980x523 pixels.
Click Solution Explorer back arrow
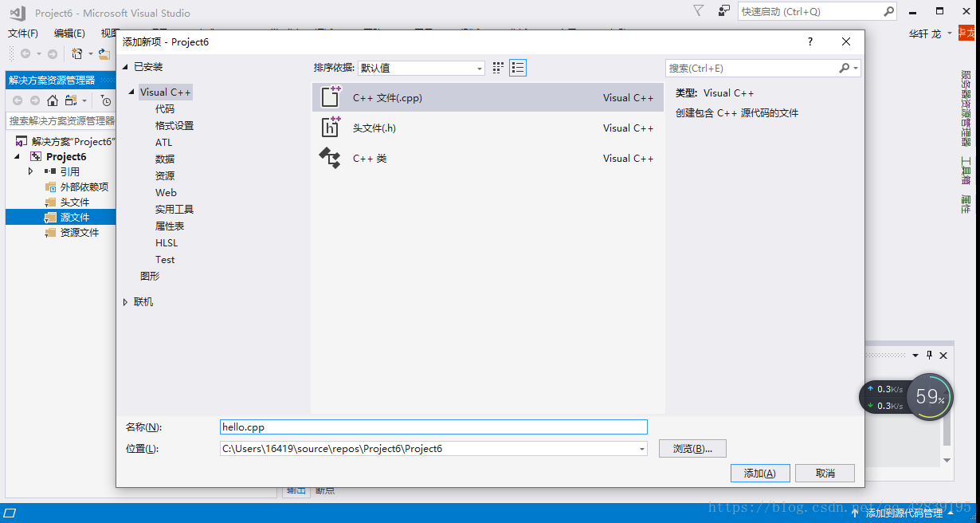18,100
